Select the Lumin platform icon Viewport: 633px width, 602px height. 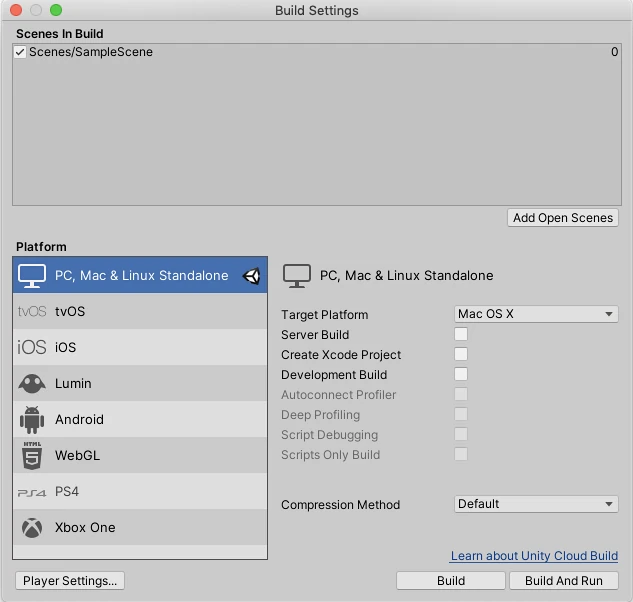click(32, 383)
